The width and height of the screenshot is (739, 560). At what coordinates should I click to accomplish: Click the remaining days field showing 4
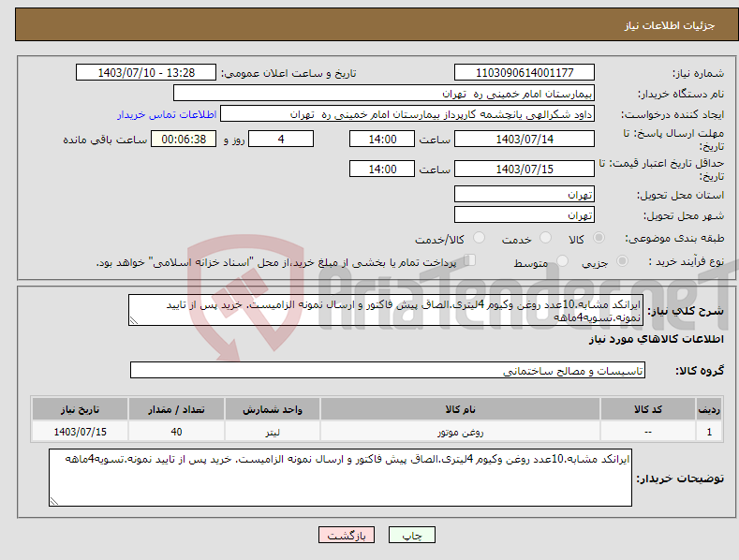(281, 139)
